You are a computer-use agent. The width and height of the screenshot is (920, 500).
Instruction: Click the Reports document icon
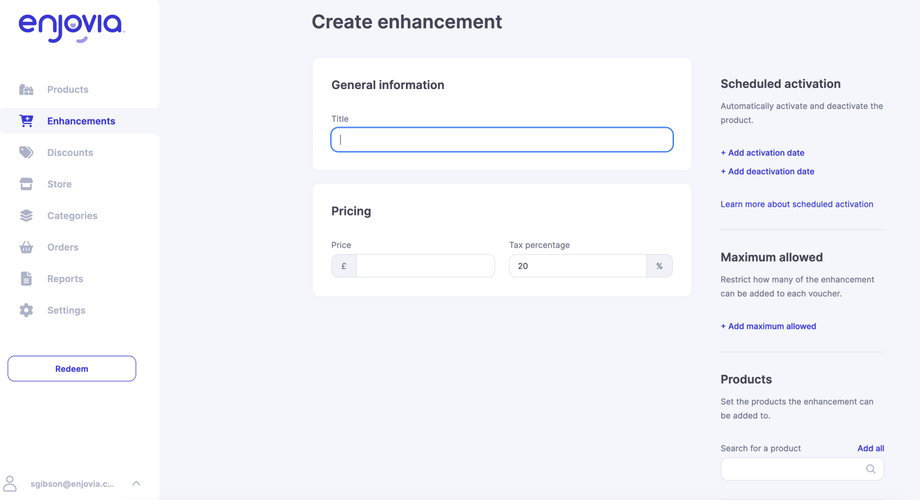26,279
